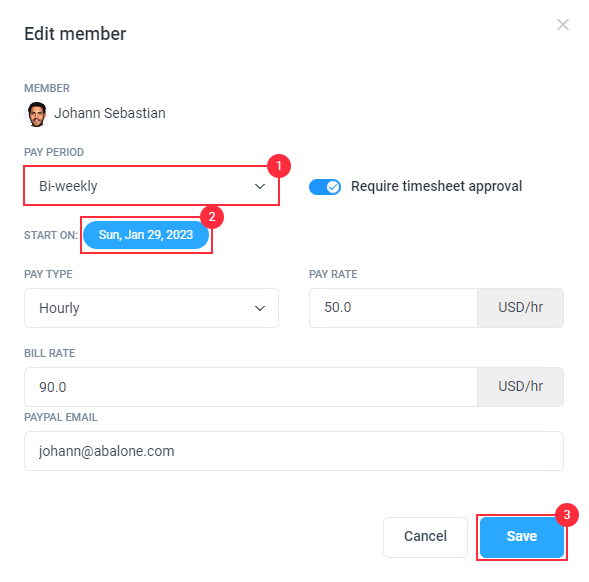Click the member name Johann Sebastian
This screenshot has width=589, height=582.
coord(110,113)
